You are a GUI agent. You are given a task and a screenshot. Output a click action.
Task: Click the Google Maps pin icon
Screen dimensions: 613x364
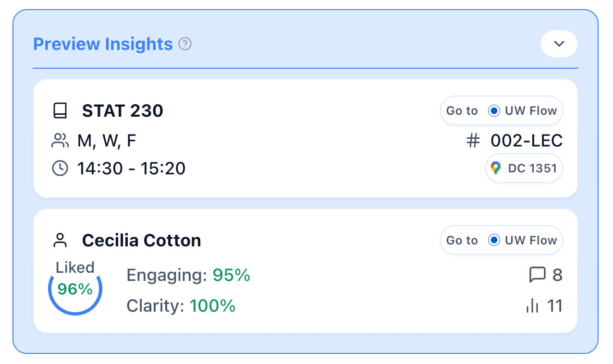click(496, 168)
